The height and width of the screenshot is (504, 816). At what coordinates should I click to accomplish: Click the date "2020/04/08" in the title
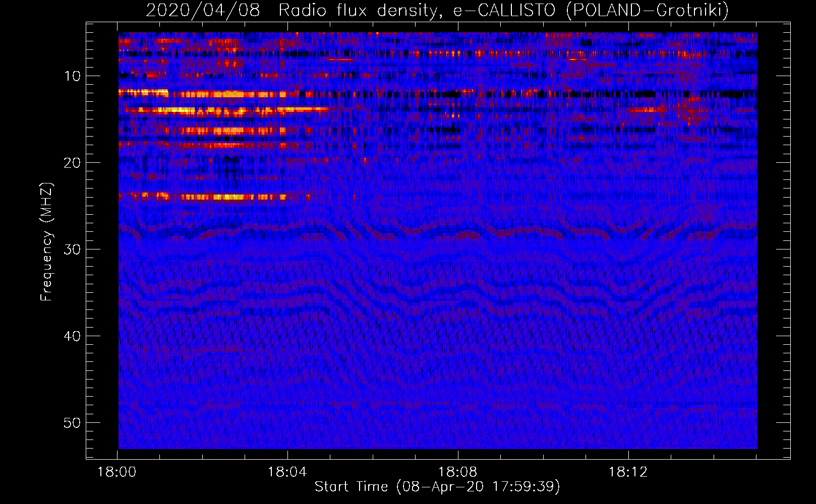pos(203,10)
